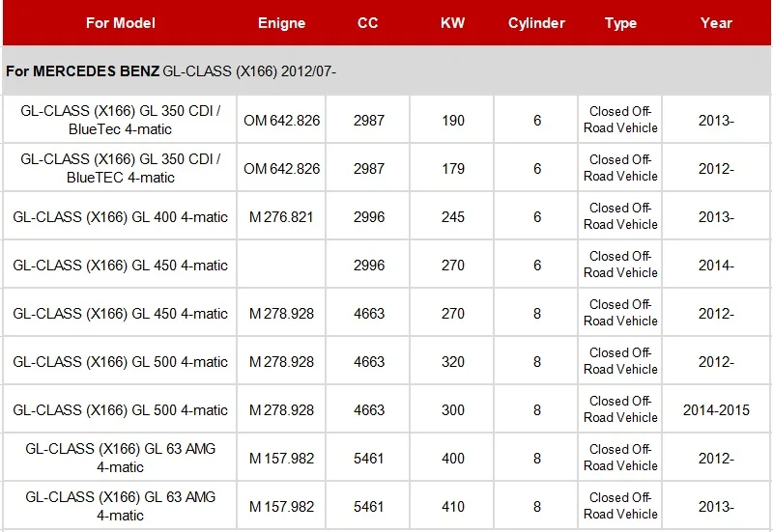Click cylinder count 6 in the 245 KW row
The height and width of the screenshot is (532, 773).
(537, 216)
